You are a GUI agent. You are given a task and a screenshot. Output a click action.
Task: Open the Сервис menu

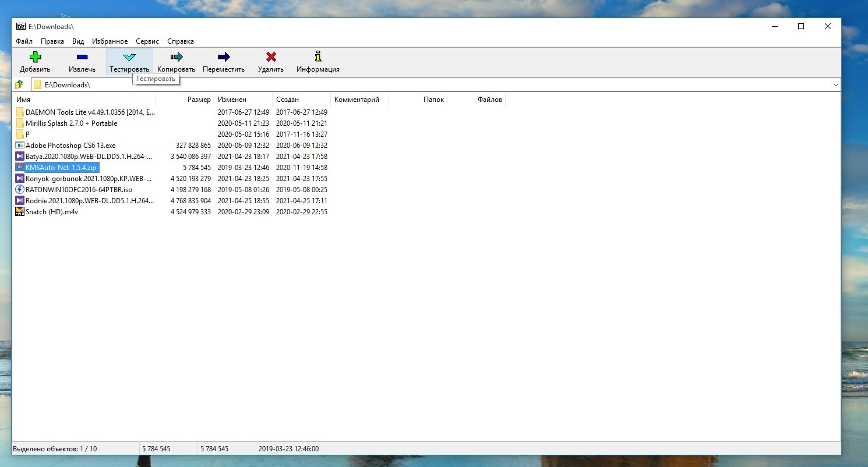tap(147, 41)
